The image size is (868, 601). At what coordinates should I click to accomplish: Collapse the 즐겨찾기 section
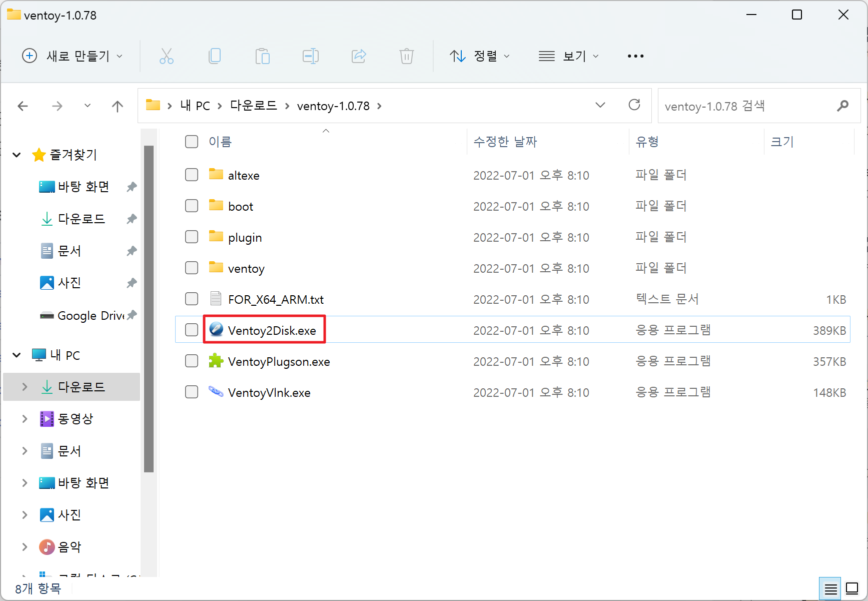17,155
